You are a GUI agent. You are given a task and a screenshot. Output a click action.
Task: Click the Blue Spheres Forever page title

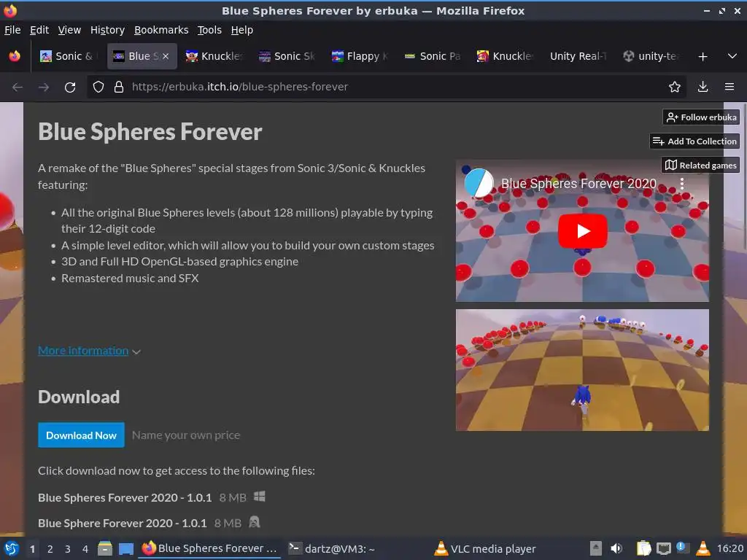(x=150, y=132)
